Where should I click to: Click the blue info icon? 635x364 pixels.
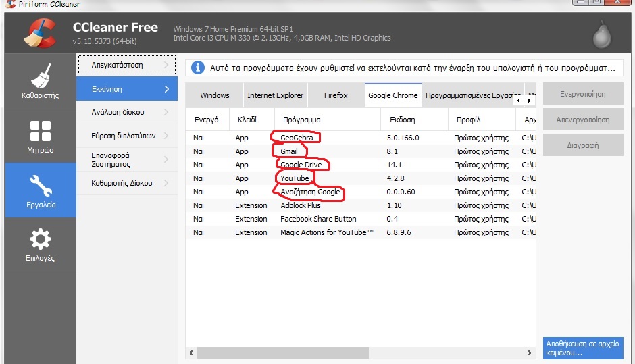pos(198,68)
